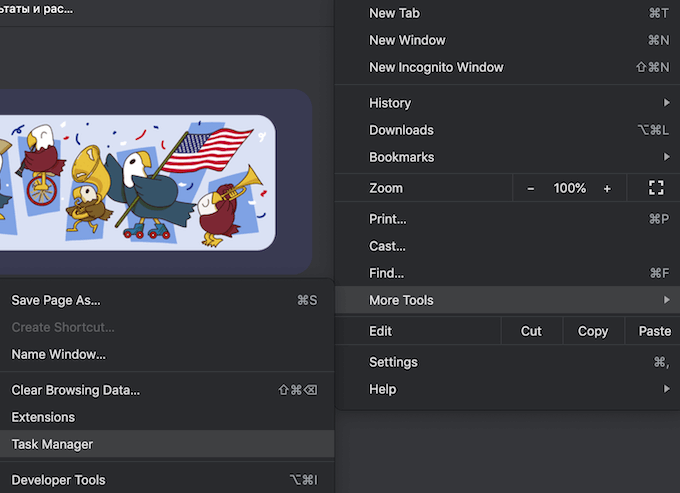Open Developer Tools
The height and width of the screenshot is (493, 680).
tap(58, 480)
